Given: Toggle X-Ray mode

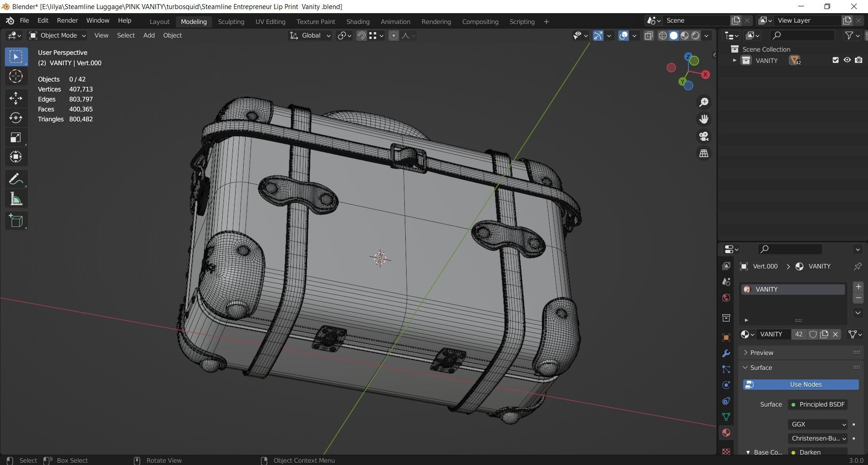Looking at the screenshot, I should (x=649, y=35).
